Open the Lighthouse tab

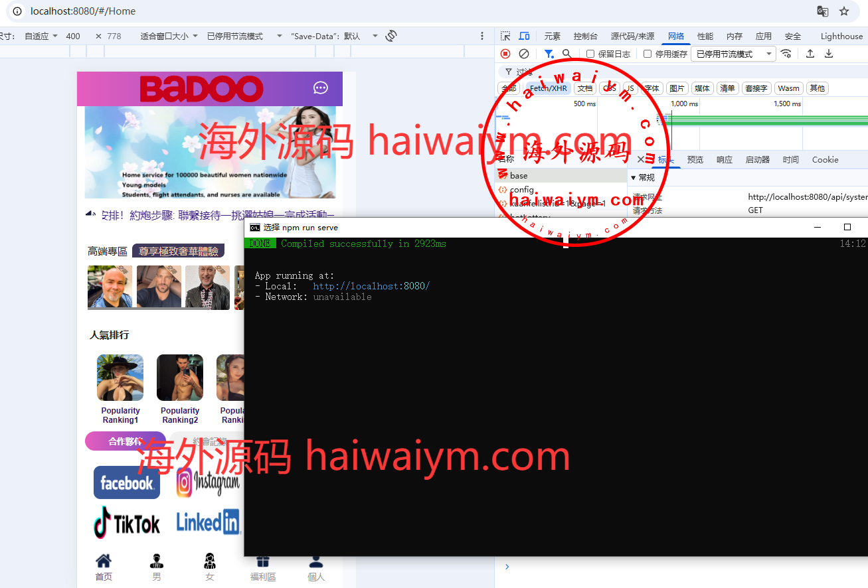point(841,36)
